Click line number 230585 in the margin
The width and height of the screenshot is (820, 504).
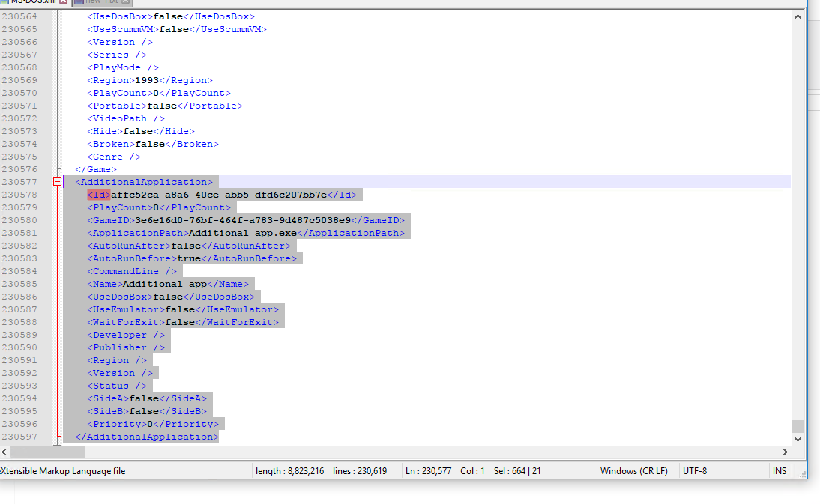pyautogui.click(x=19, y=284)
